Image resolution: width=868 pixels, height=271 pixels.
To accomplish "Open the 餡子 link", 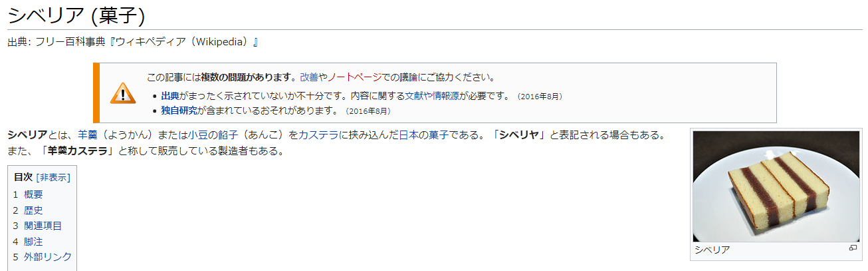I will coord(228,135).
